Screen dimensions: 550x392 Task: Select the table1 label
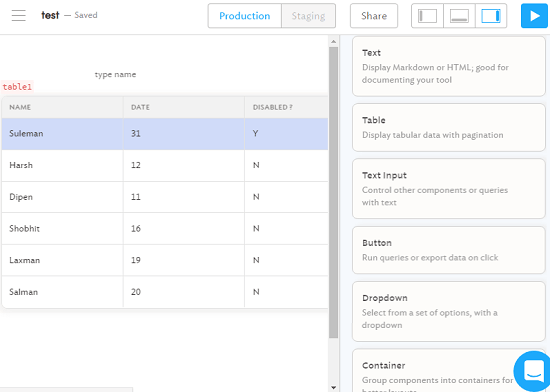pyautogui.click(x=17, y=87)
